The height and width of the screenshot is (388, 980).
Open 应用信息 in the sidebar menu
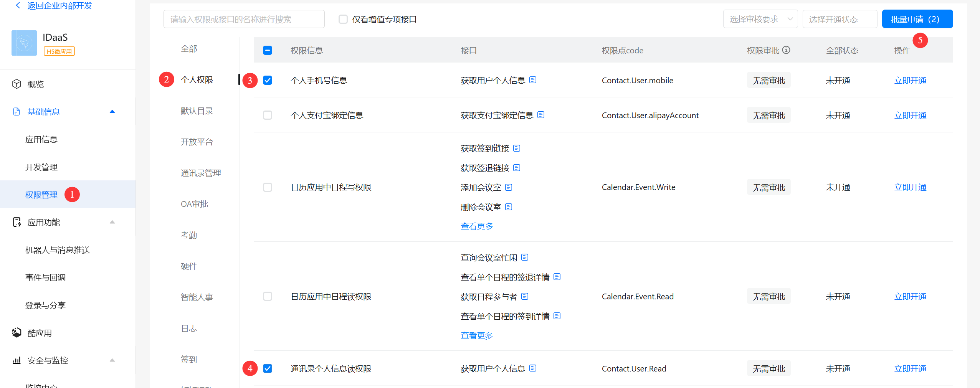(x=41, y=139)
